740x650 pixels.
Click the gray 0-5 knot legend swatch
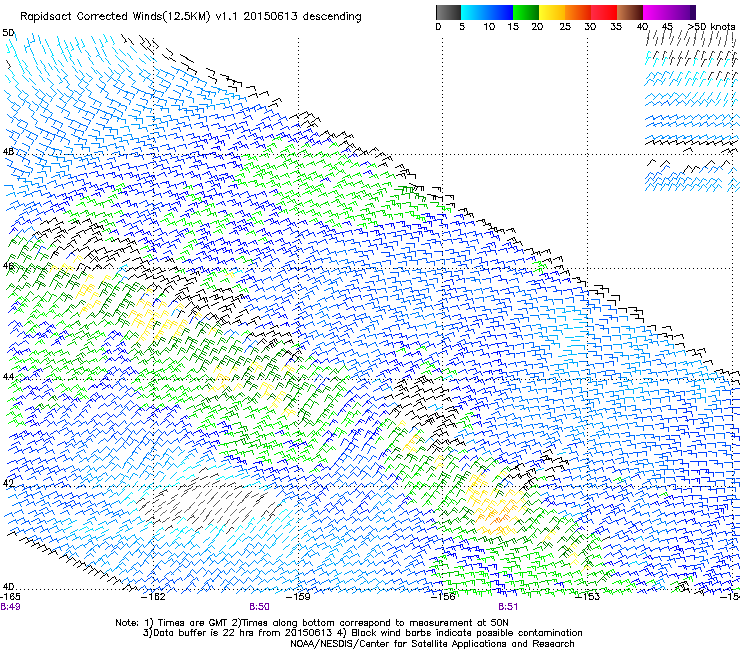[x=448, y=12]
